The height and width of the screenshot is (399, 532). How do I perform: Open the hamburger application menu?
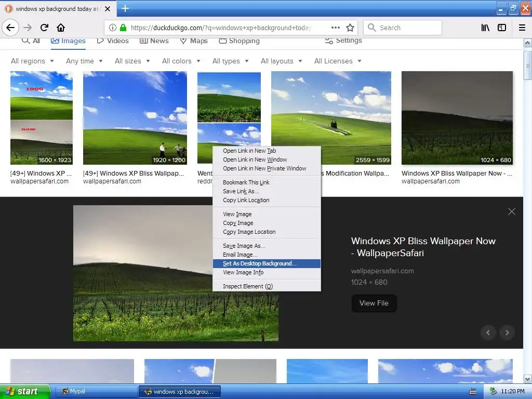[x=522, y=28]
